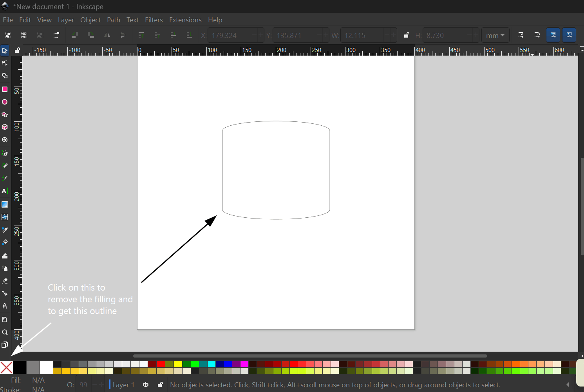Click the 'No objects selected' status text
The image size is (584, 392).
[x=335, y=385]
